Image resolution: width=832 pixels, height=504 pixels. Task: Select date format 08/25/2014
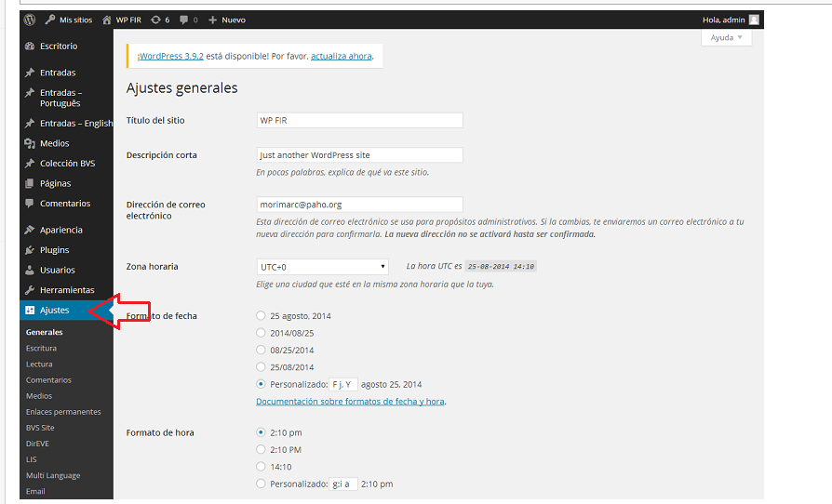click(x=261, y=350)
